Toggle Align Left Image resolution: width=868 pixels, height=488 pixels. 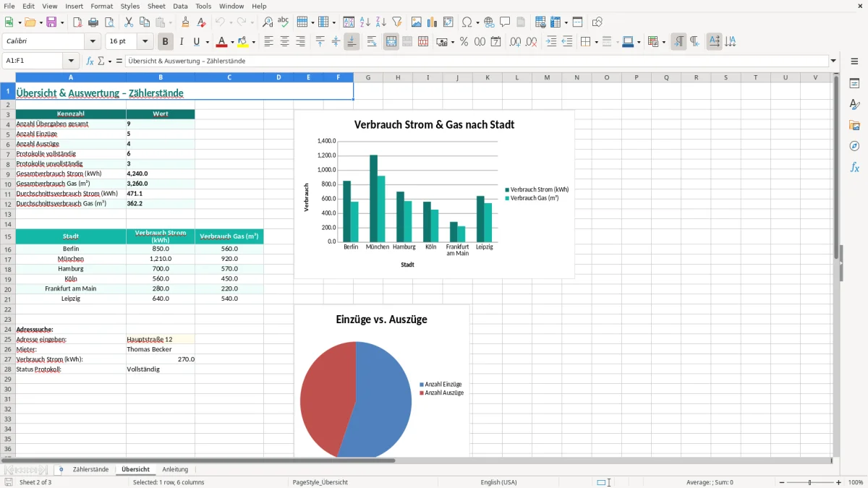point(269,42)
